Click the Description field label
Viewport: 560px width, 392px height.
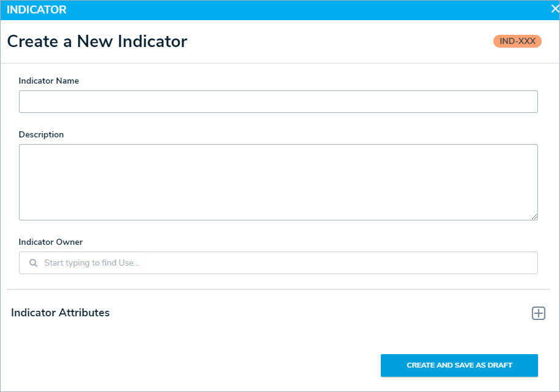click(41, 134)
